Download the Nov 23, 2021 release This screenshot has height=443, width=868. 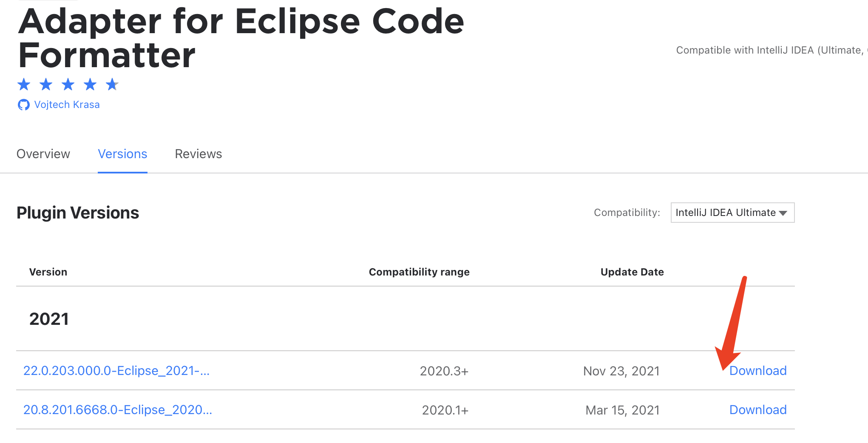[758, 371]
